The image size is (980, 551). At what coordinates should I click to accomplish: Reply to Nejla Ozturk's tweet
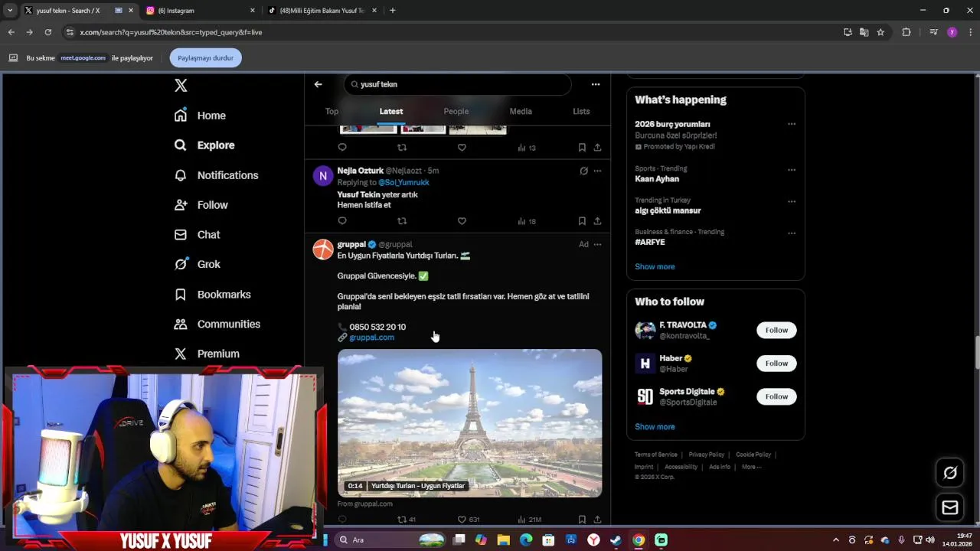pos(342,221)
